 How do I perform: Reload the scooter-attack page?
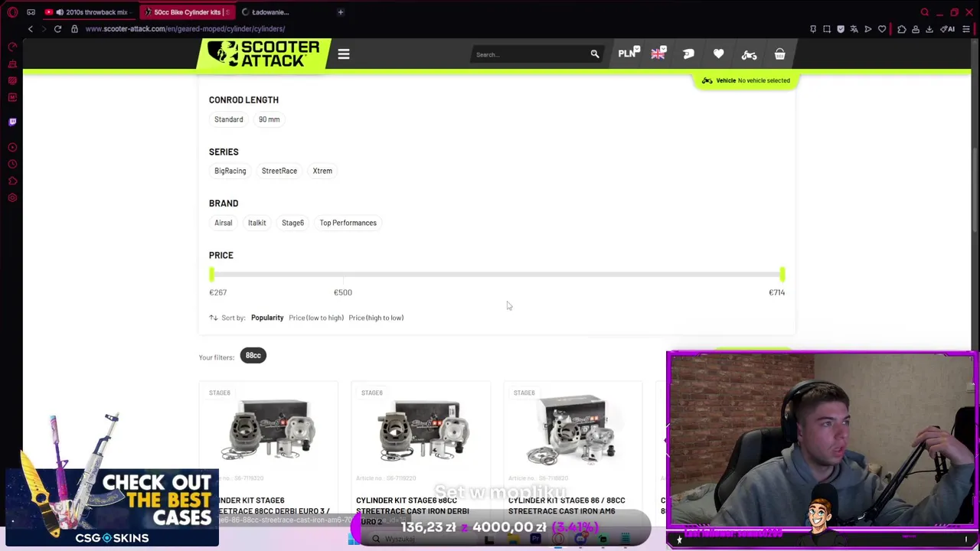[x=57, y=29]
